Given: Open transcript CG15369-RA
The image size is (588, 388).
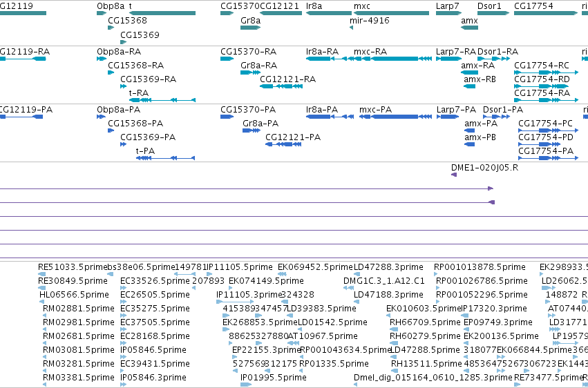Looking at the screenshot, I should [x=124, y=86].
